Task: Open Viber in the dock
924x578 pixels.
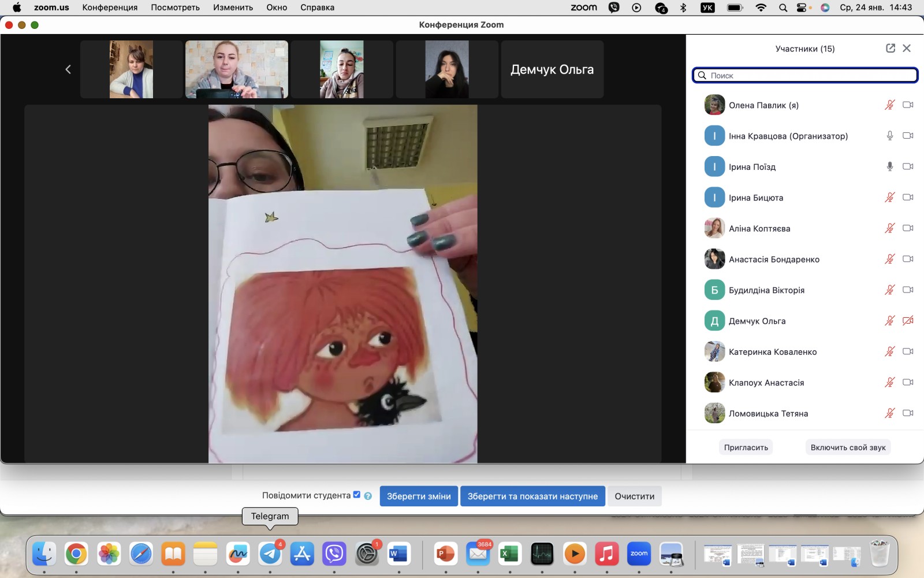Action: click(334, 554)
